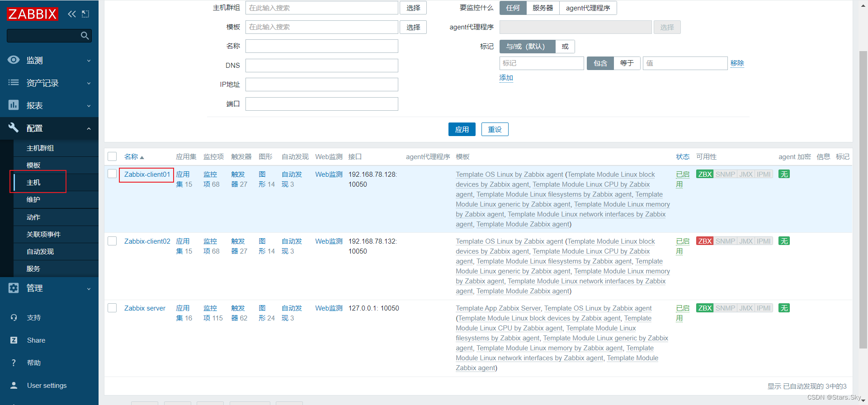Click JMX badge in Zabbix-client02 row
The width and height of the screenshot is (868, 405).
(x=746, y=241)
